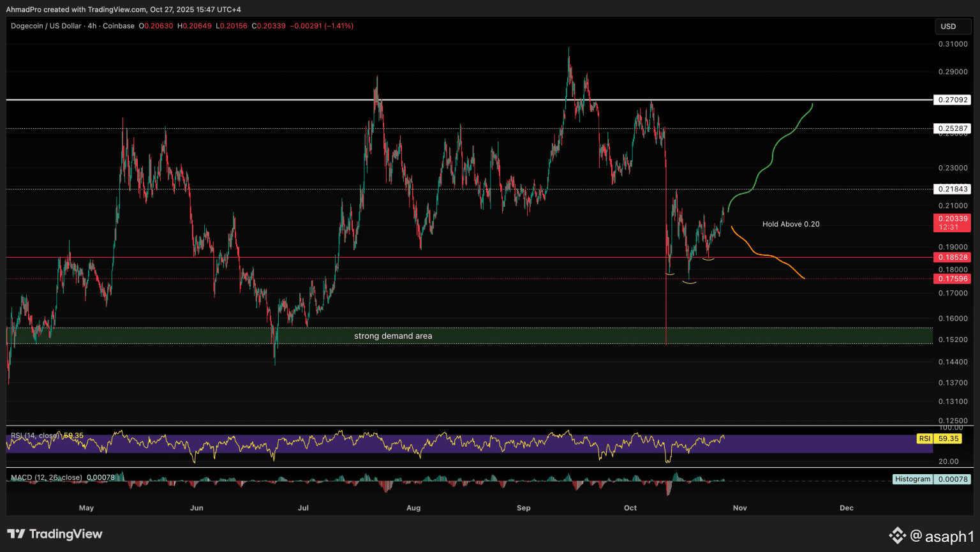Open the USD currency selector
Image resolution: width=980 pixels, height=552 pixels.
coord(948,26)
